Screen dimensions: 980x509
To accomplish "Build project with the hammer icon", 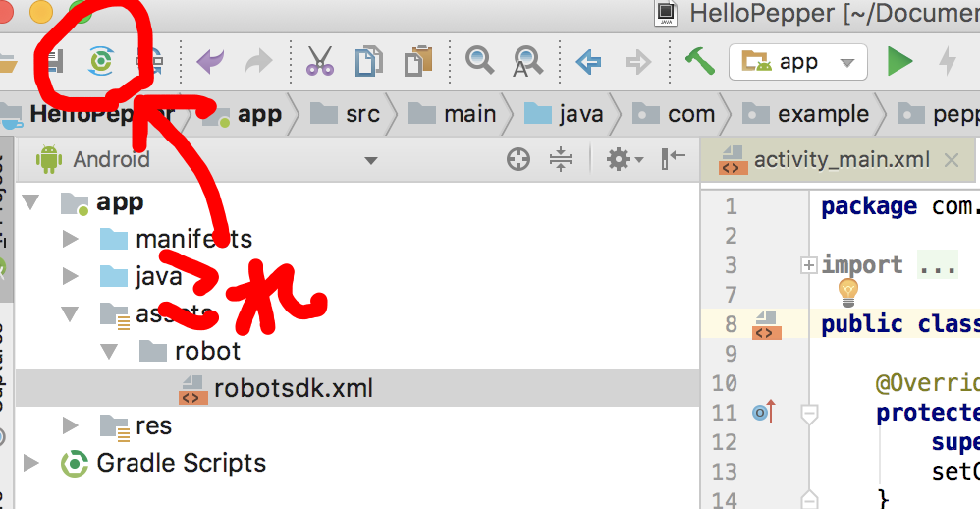I will [699, 61].
